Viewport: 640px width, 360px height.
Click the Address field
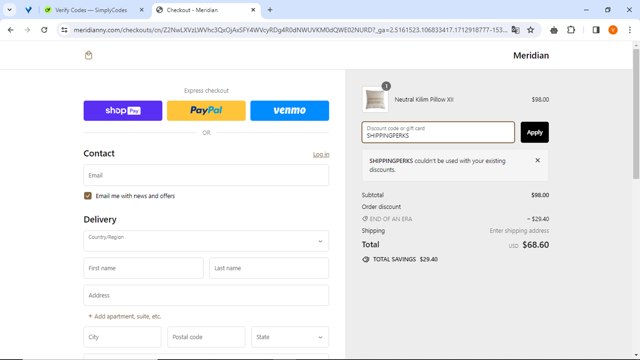[x=206, y=295]
